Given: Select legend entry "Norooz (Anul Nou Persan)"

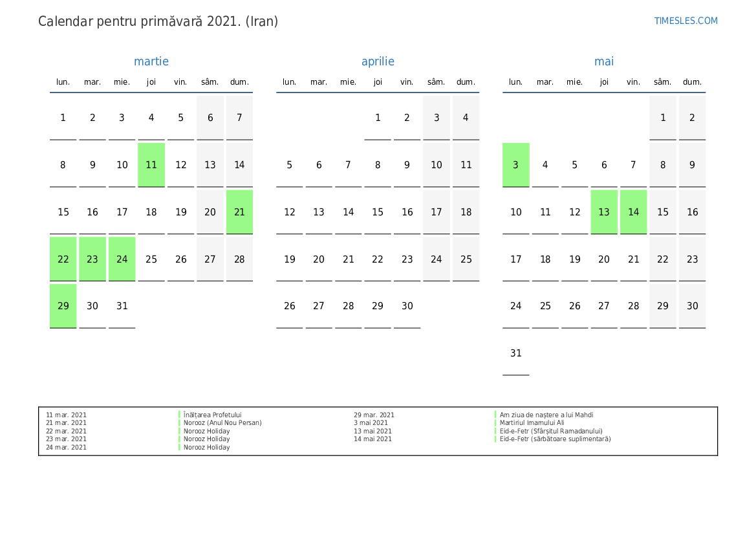Looking at the screenshot, I should [x=222, y=423].
